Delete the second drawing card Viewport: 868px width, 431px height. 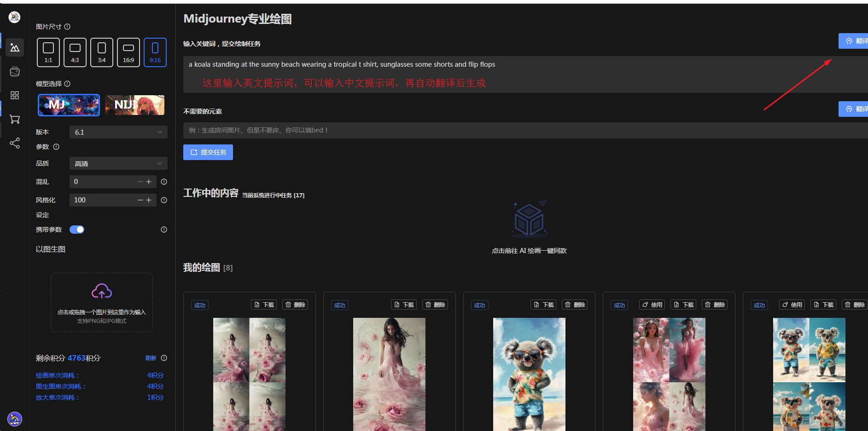tap(435, 305)
